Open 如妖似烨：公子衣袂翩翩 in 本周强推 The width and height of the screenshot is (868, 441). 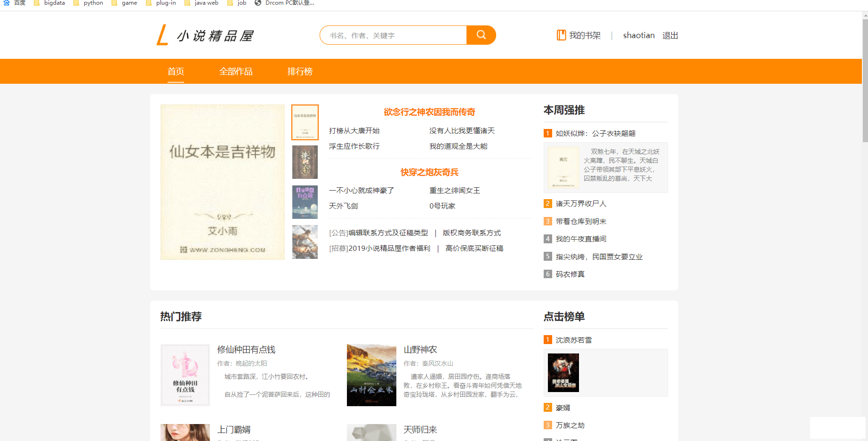(x=595, y=134)
